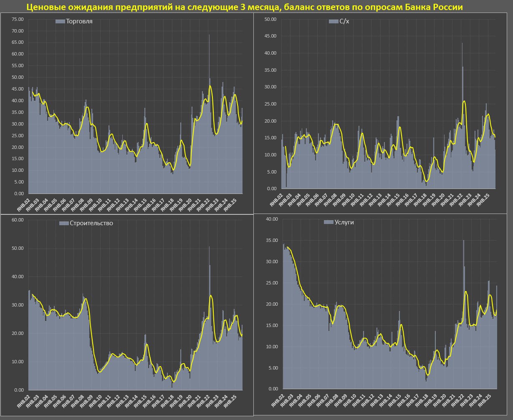Screen dimensions: 513x420
Task: Select the С/х legend label
Action: pos(344,21)
